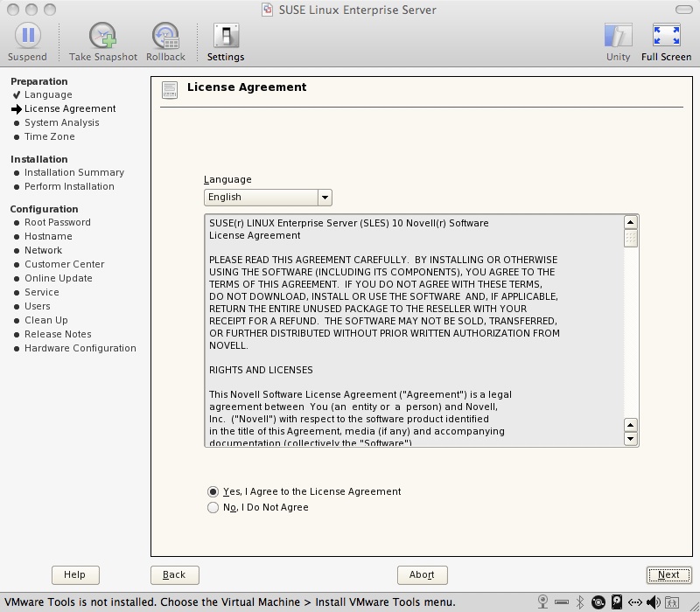Click the Help button
This screenshot has height=612, width=700.
point(75,575)
